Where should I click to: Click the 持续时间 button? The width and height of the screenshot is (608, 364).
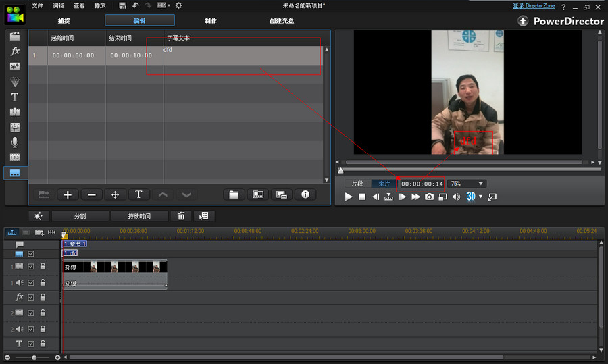coord(139,216)
